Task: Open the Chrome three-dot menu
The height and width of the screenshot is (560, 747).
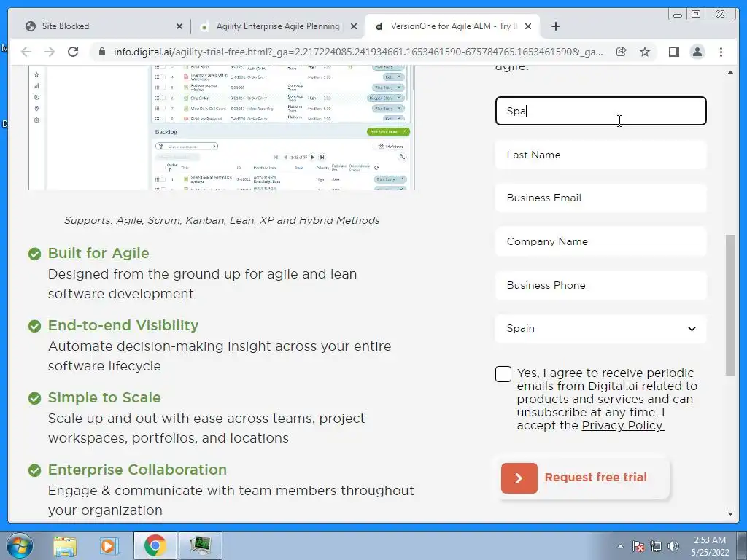Action: point(721,52)
